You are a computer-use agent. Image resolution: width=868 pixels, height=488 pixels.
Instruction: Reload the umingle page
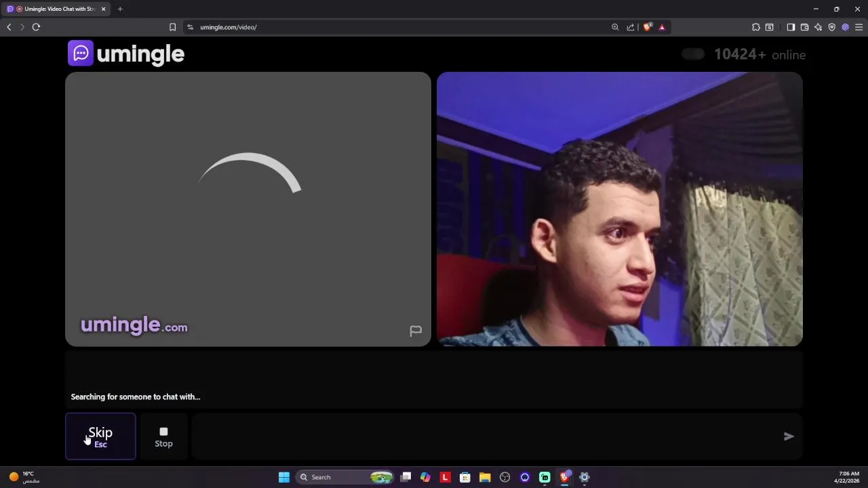click(x=36, y=27)
